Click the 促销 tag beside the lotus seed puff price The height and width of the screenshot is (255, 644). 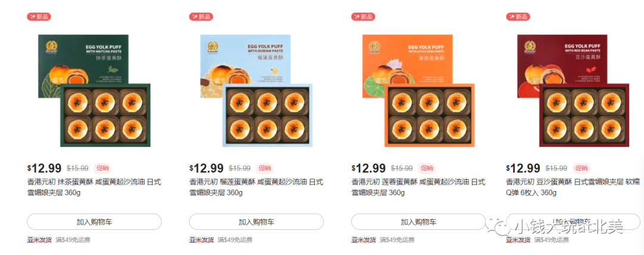(x=427, y=168)
